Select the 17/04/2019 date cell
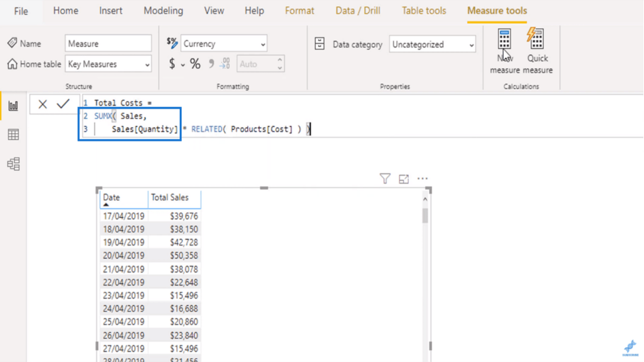This screenshot has height=362, width=644. [x=124, y=216]
